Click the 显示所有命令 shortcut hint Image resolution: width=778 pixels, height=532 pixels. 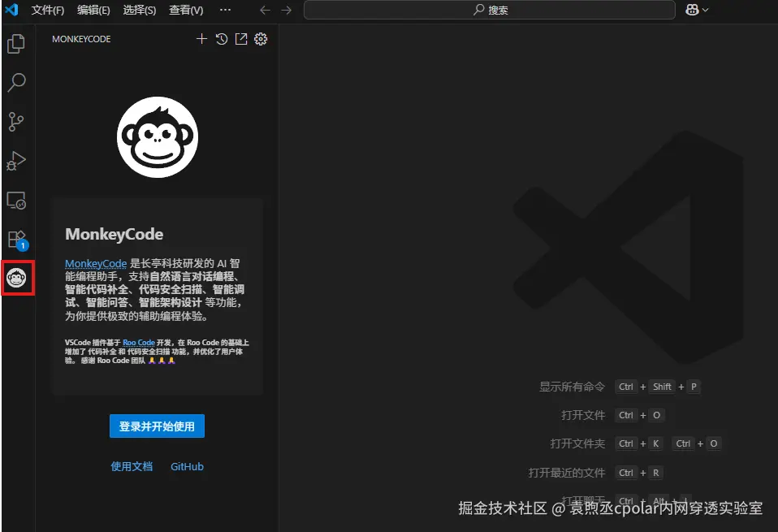[572, 387]
